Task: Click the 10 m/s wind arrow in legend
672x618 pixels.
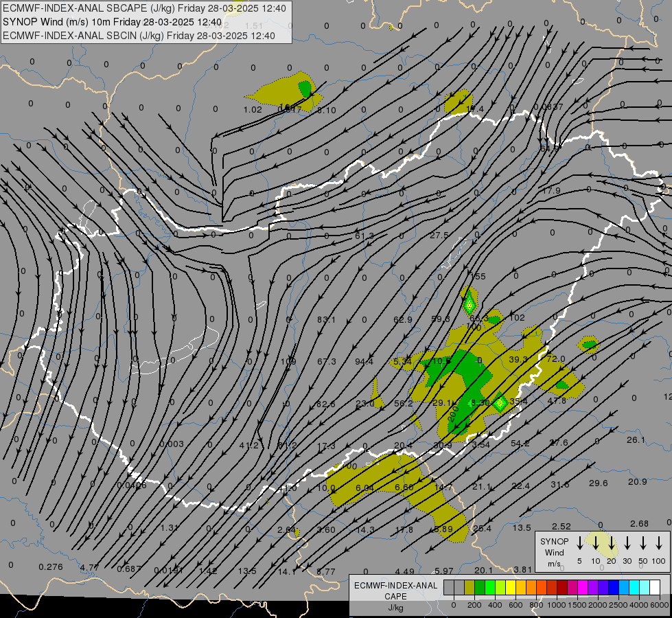Action: coord(596,543)
